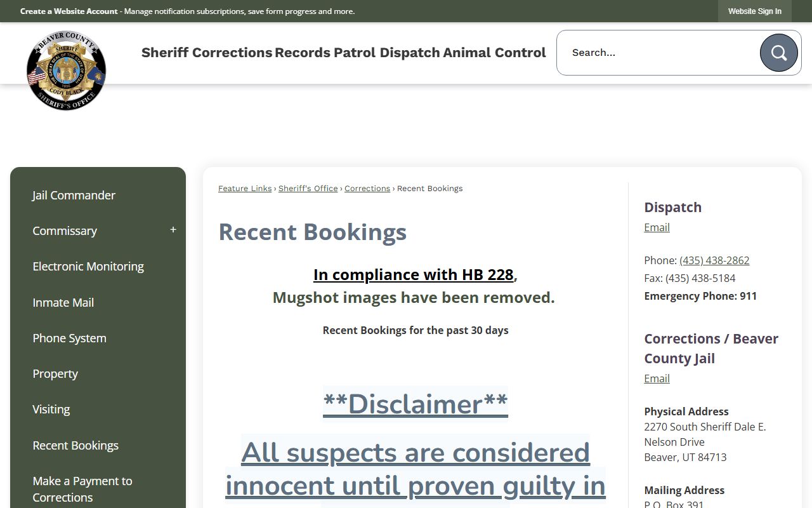Call the (435) 438-2862 phone link
812x508 pixels.
(x=714, y=260)
